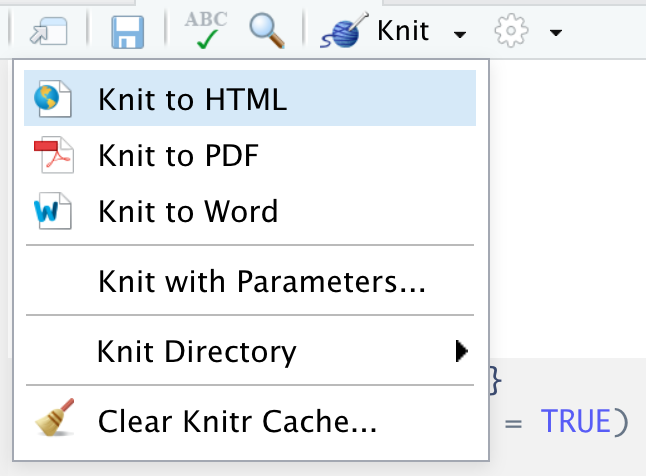The height and width of the screenshot is (476, 646).
Task: Open the gear options dropdown arrow
Action: coord(556,33)
